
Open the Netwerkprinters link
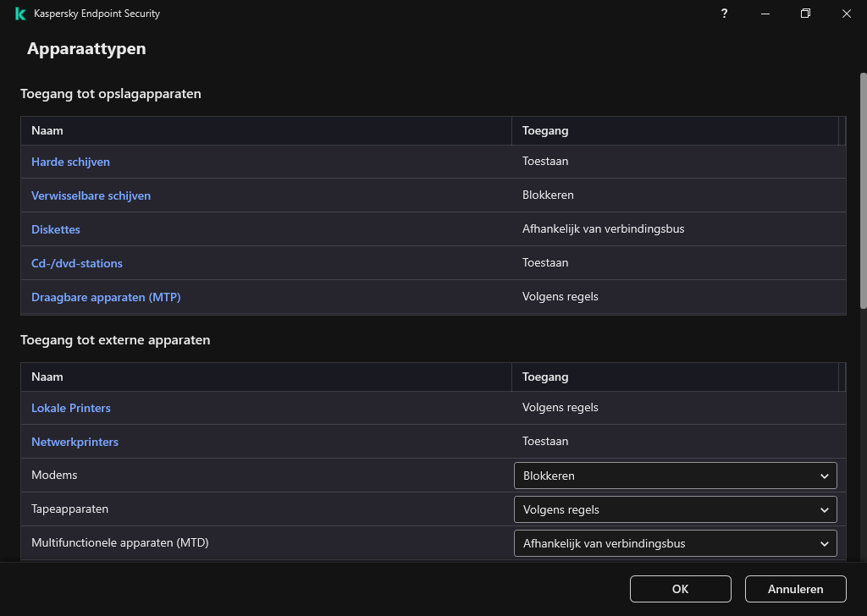(75, 442)
